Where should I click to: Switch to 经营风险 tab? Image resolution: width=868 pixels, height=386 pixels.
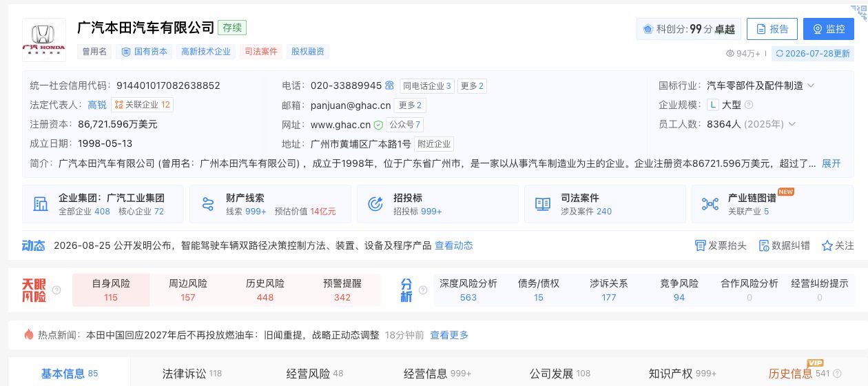click(x=315, y=374)
